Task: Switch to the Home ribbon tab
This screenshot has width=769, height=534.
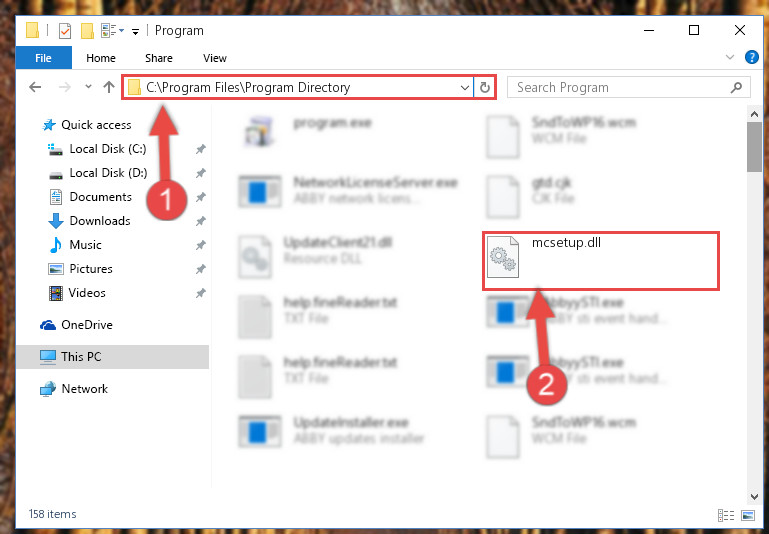Action: click(x=101, y=58)
